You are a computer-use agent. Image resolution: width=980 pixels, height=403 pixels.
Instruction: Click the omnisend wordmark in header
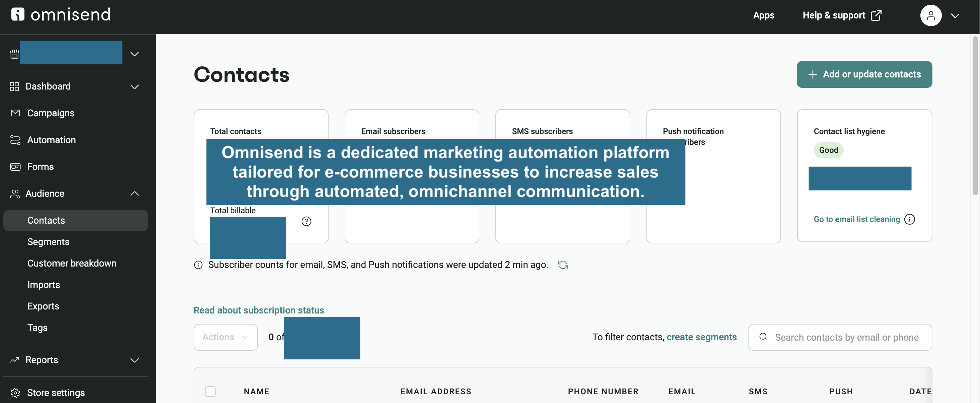point(71,14)
